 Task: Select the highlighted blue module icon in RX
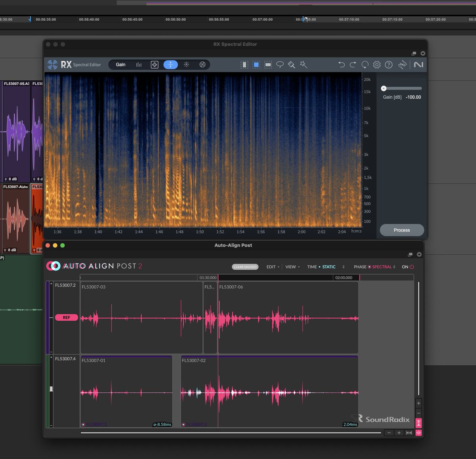(171, 65)
